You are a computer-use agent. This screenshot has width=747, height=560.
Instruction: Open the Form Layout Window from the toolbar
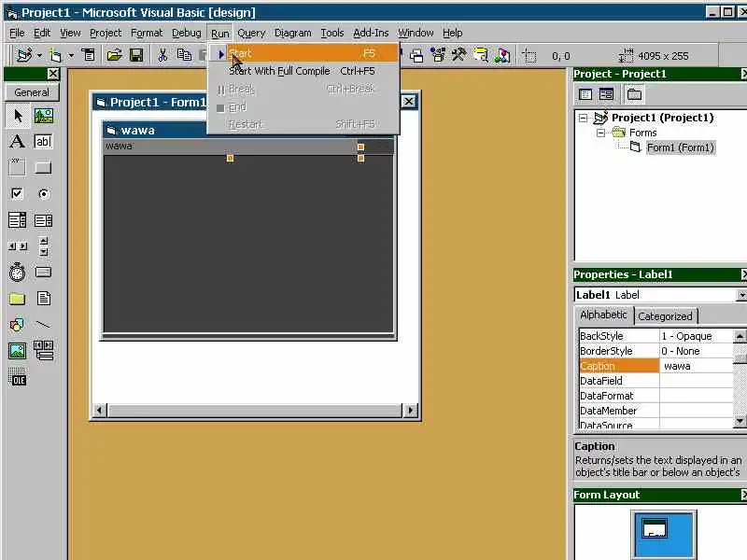[416, 56]
